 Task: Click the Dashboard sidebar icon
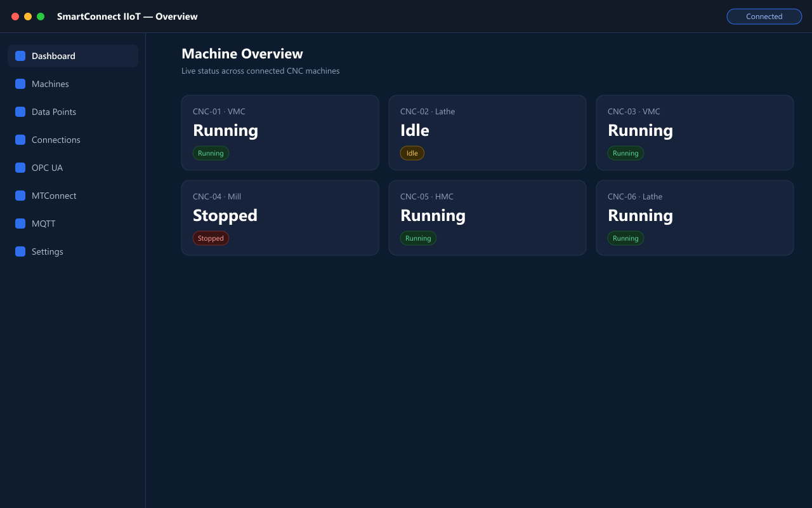[x=20, y=56]
